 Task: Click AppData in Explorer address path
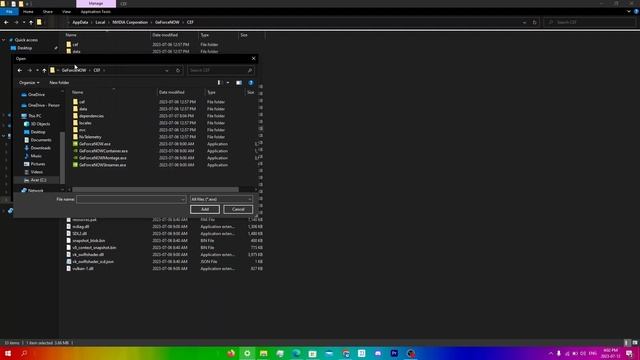[x=80, y=22]
